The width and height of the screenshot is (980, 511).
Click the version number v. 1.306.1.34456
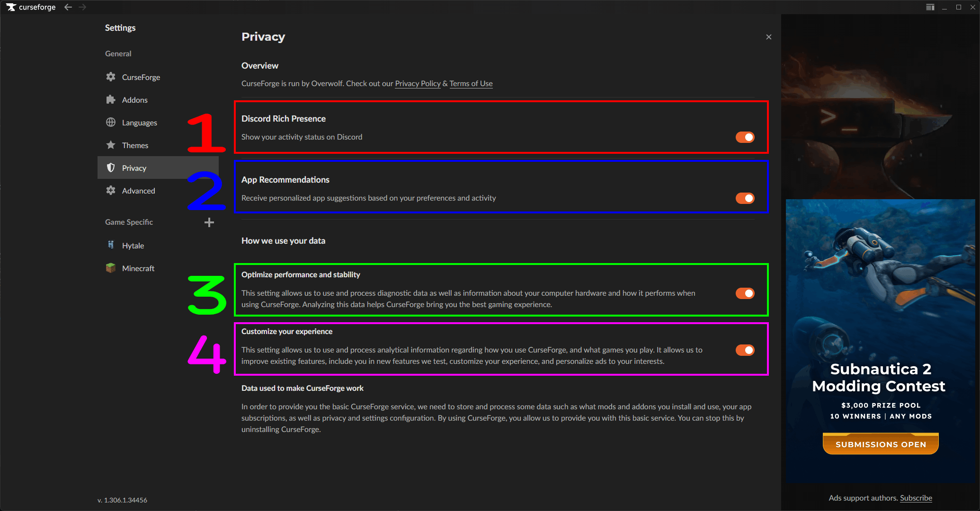[x=122, y=500]
